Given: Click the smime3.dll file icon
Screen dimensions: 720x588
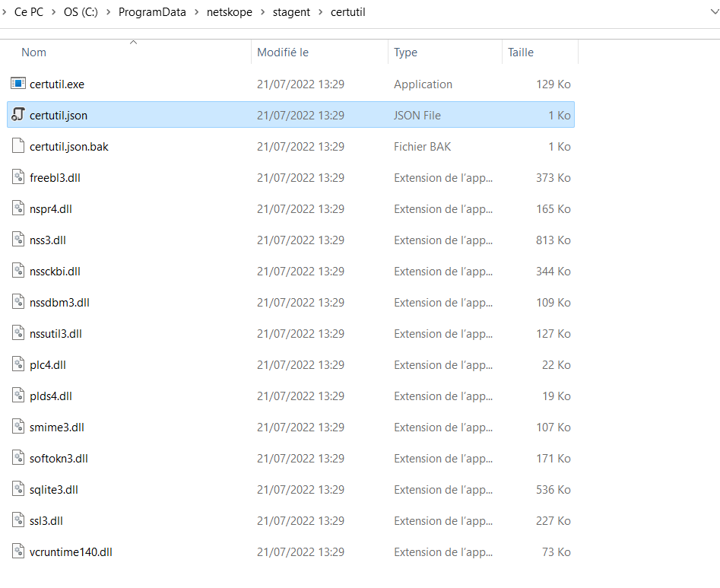Looking at the screenshot, I should (17, 427).
